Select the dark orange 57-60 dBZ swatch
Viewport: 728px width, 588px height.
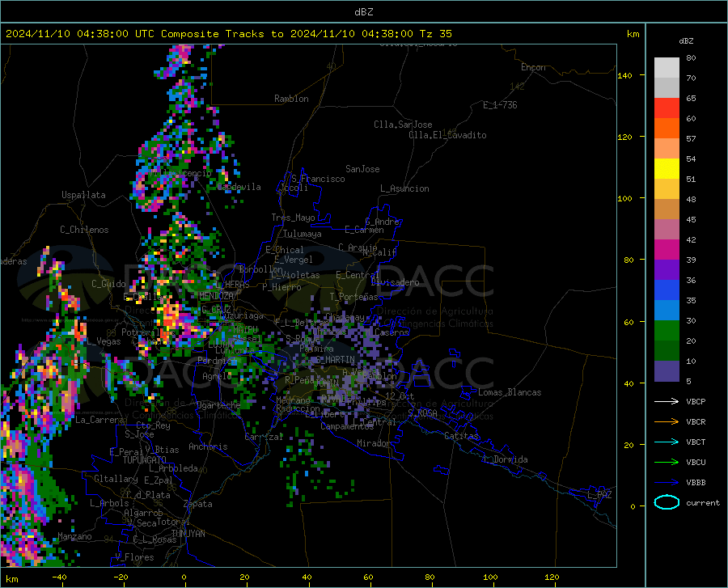pos(667,129)
